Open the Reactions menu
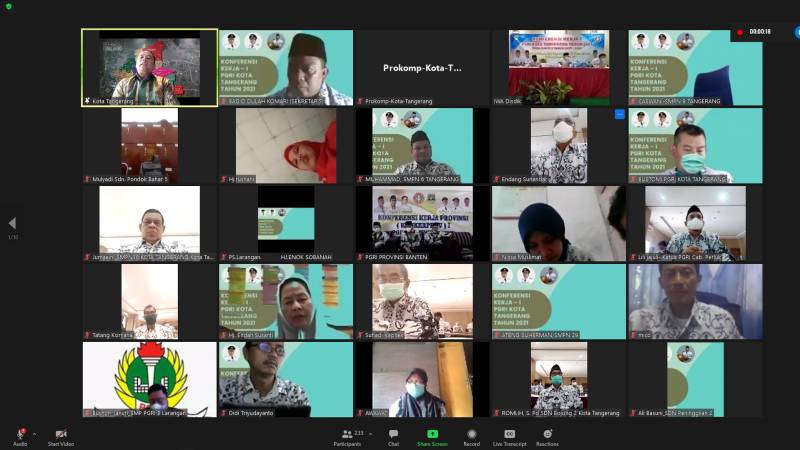The image size is (800, 450). click(x=547, y=434)
